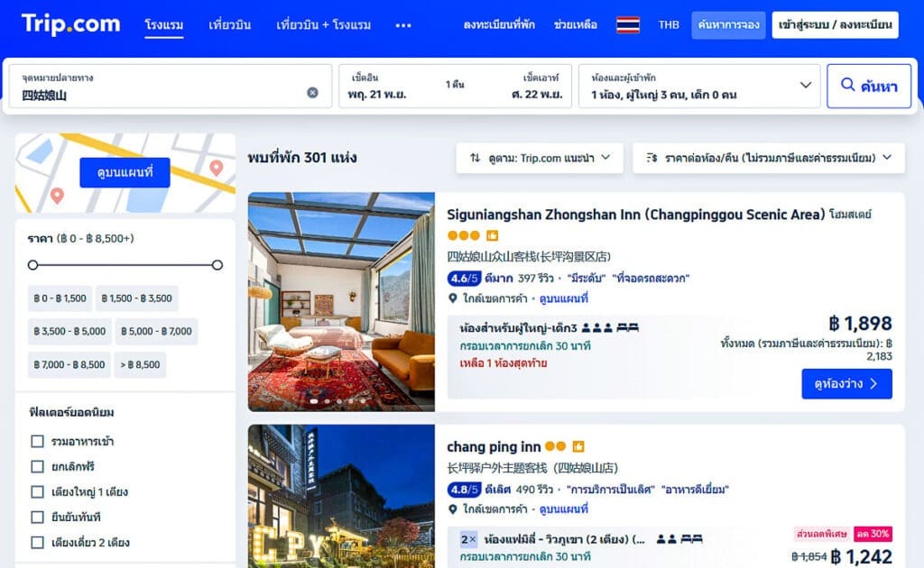
Task: Click ดูห้องว่าง for Zhongshan Inn
Action: (846, 384)
